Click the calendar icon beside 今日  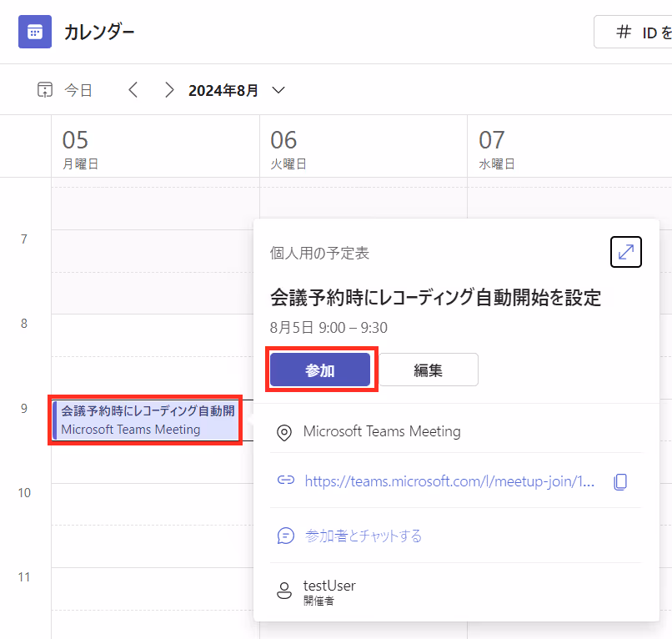click(45, 89)
